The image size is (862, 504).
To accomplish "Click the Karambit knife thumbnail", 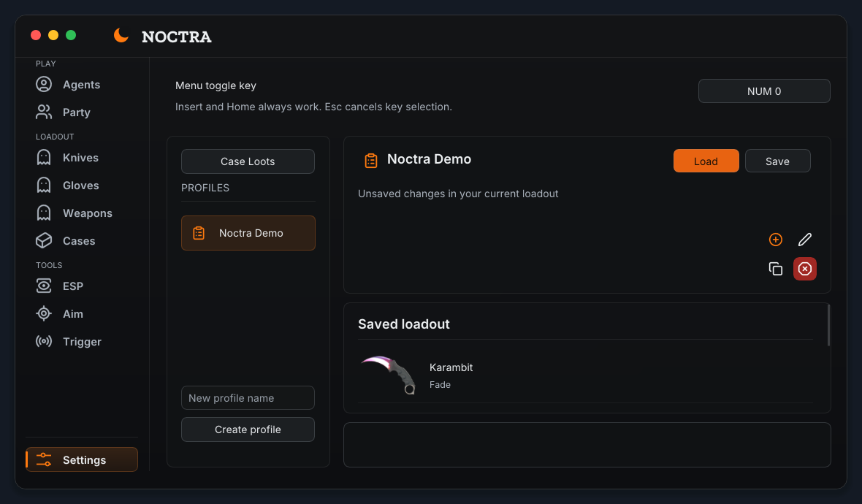I will (x=388, y=375).
